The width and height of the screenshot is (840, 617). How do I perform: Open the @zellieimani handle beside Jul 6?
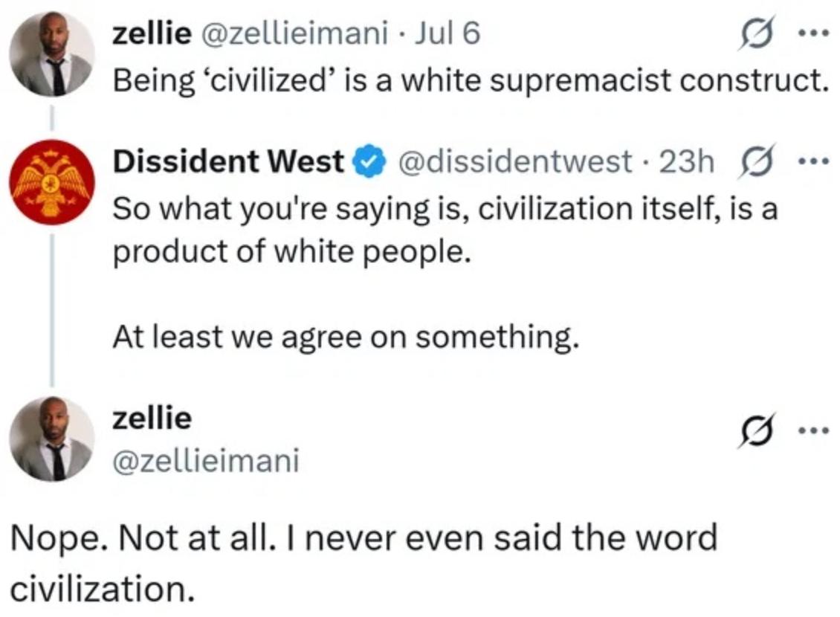point(294,34)
